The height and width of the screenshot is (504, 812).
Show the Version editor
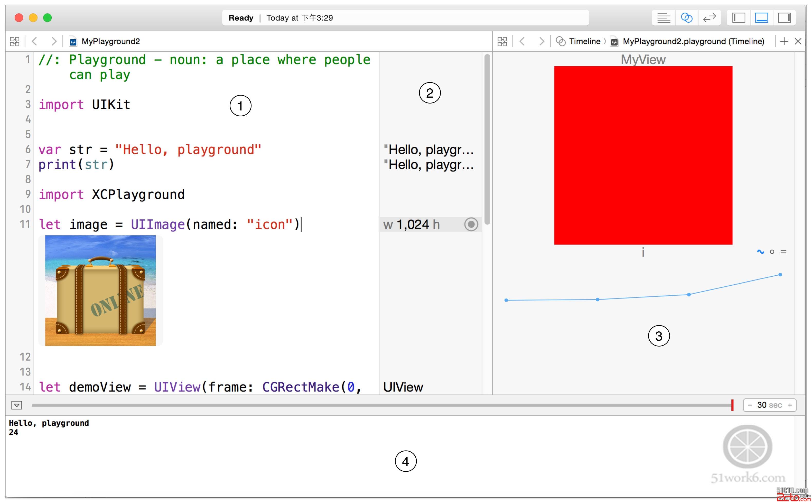(709, 18)
